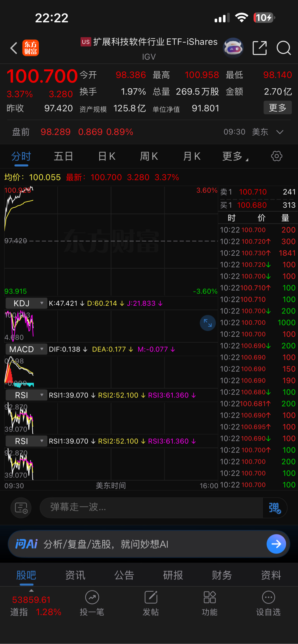Expand pre-market row chevron
The width and height of the screenshot is (298, 644).
(280, 132)
